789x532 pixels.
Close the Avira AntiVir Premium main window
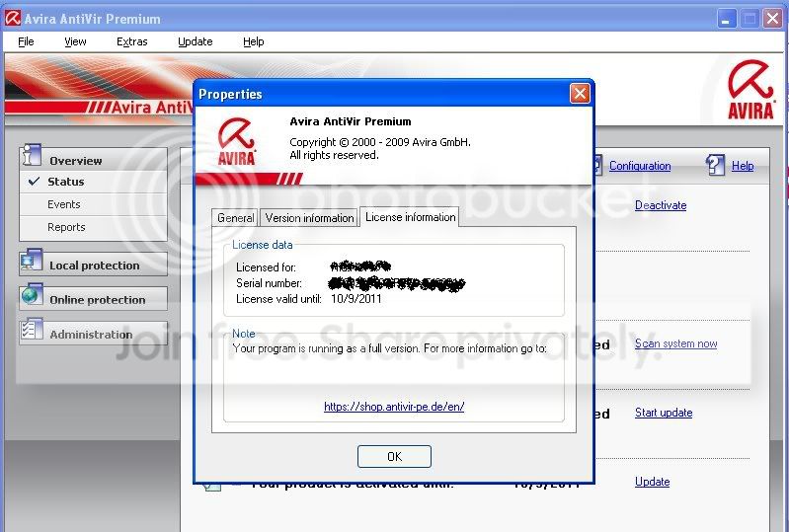(x=772, y=19)
